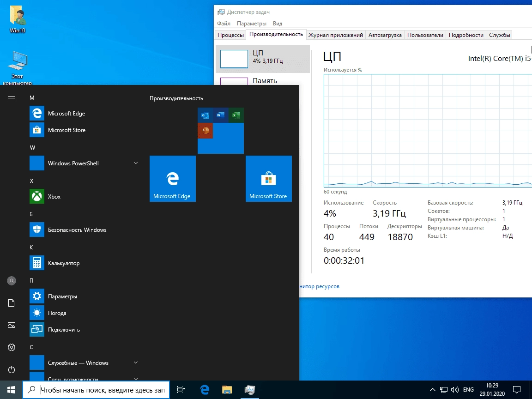Open Edge from the taskbar
Image resolution: width=532 pixels, height=399 pixels.
(x=205, y=389)
